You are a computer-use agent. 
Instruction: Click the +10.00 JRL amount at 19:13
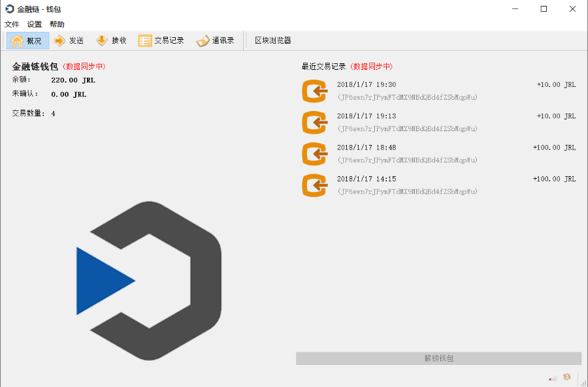point(556,116)
